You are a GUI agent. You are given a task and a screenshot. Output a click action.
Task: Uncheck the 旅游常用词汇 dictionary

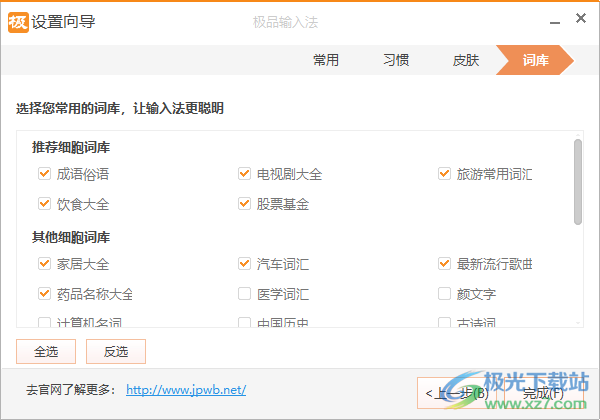click(x=444, y=174)
